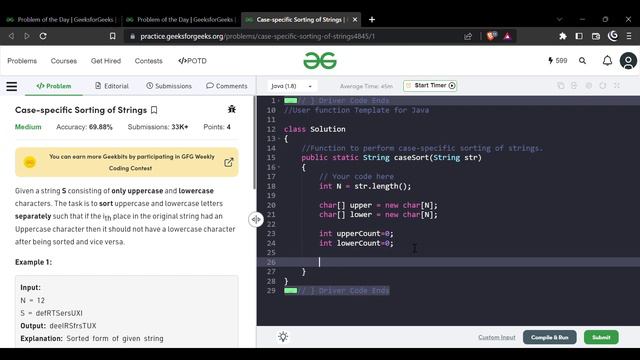Click the 'class Solution' code line
This screenshot has width=640, height=360.
click(x=315, y=129)
